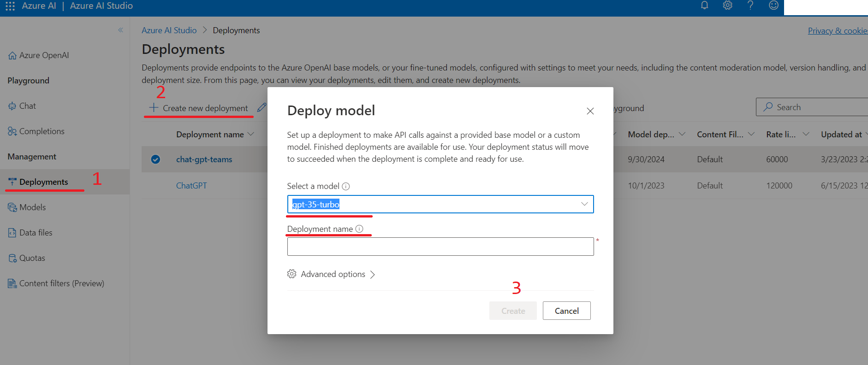Open Rate li... column dropdown

pos(806,134)
